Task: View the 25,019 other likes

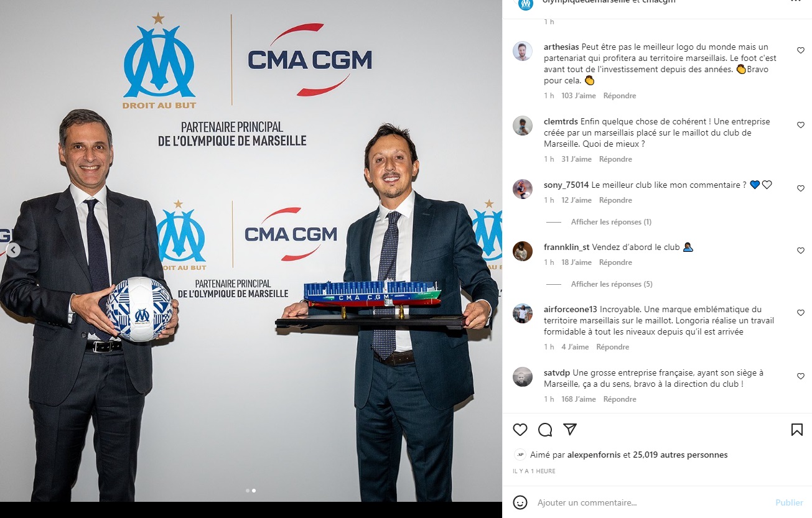Action: click(680, 455)
